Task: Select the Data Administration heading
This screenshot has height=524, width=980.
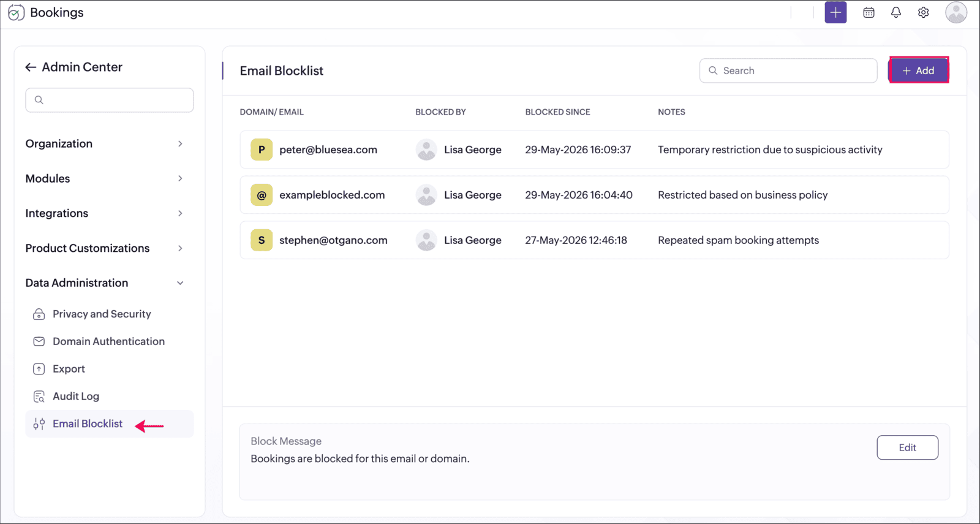Action: pos(77,283)
